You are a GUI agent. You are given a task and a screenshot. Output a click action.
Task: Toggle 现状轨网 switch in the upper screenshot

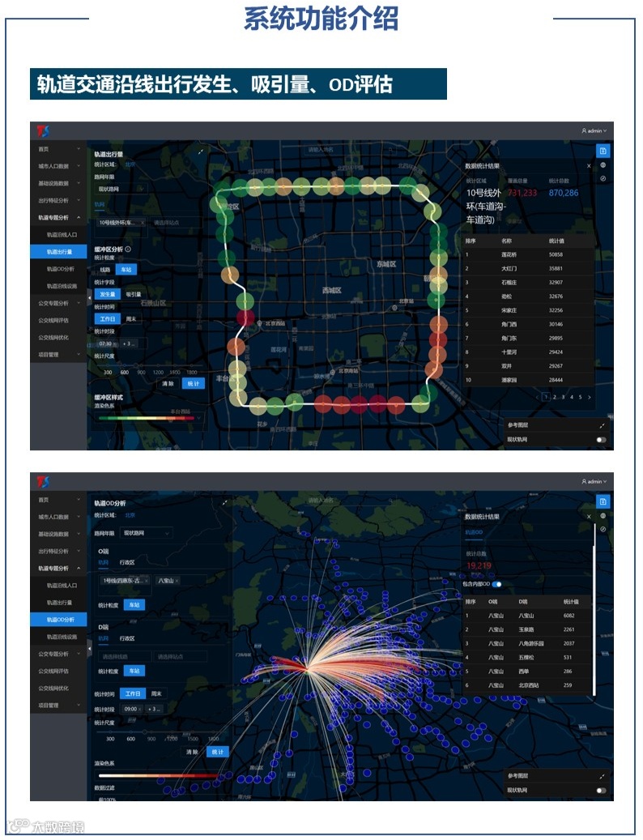click(x=601, y=439)
